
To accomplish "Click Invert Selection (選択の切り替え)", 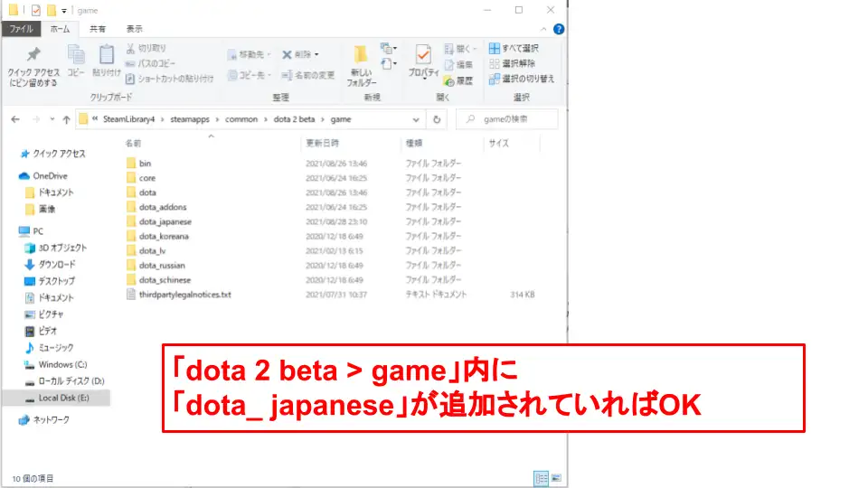I will pos(522,79).
